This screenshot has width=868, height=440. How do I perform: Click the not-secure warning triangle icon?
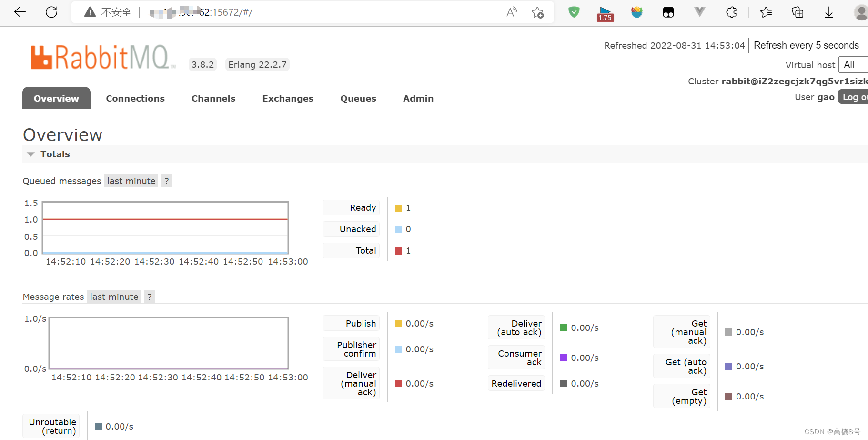coord(90,12)
